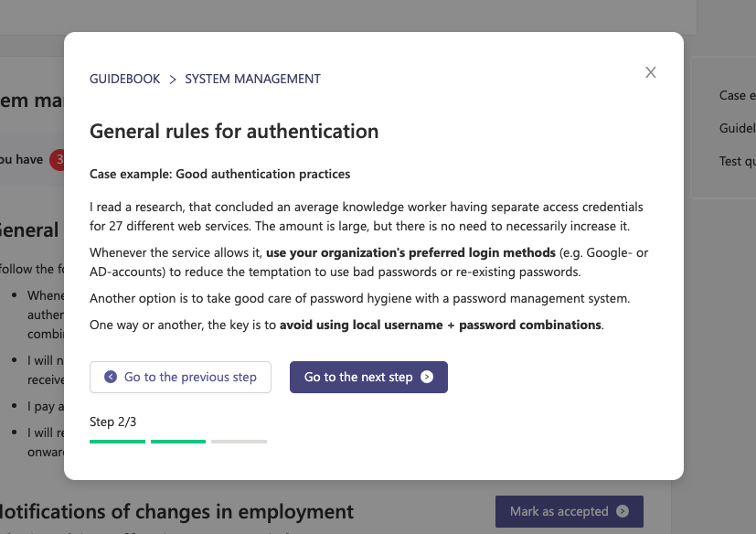
Task: Open the SYSTEM MANAGEMENT breadcrumb
Action: [x=252, y=79]
